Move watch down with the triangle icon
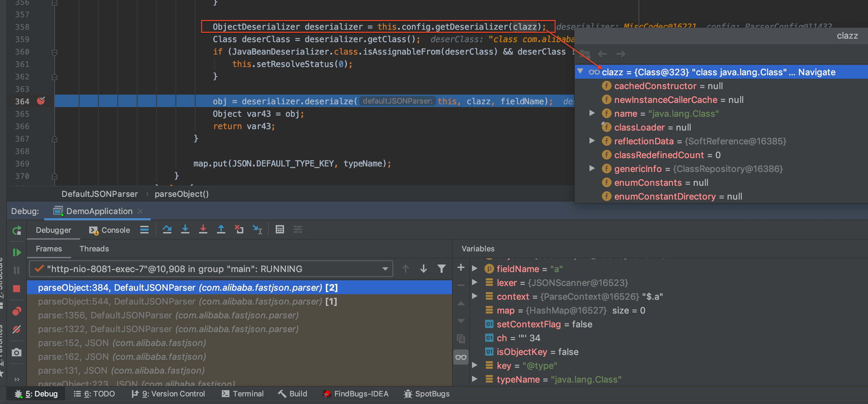This screenshot has width=868, height=404. pos(461,321)
